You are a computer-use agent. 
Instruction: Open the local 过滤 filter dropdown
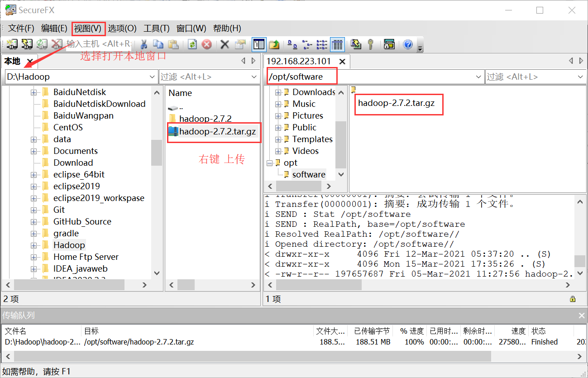pyautogui.click(x=254, y=77)
